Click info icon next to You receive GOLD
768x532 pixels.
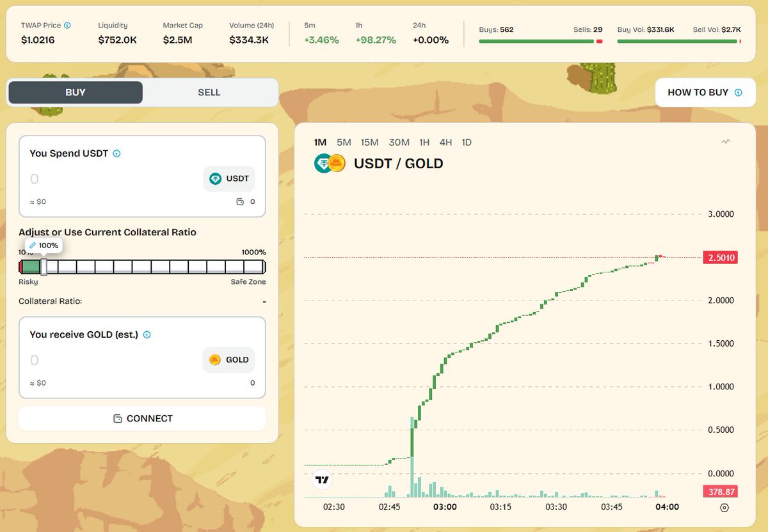tap(147, 334)
